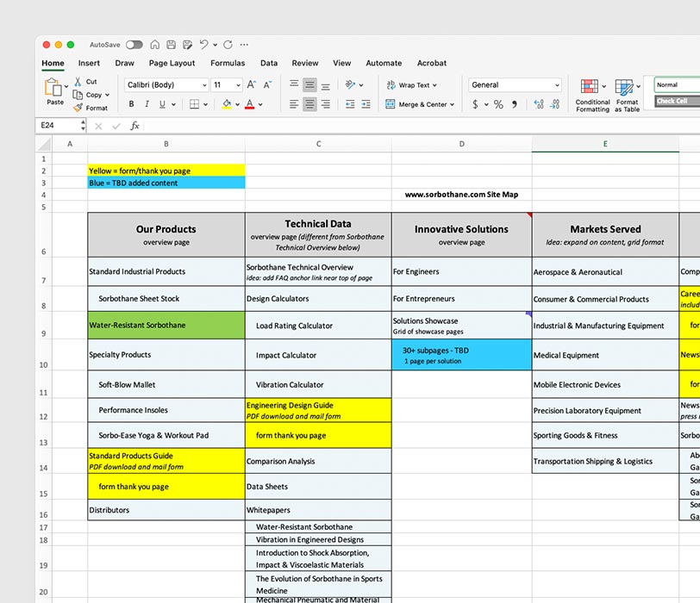Click the Copy button

click(88, 95)
